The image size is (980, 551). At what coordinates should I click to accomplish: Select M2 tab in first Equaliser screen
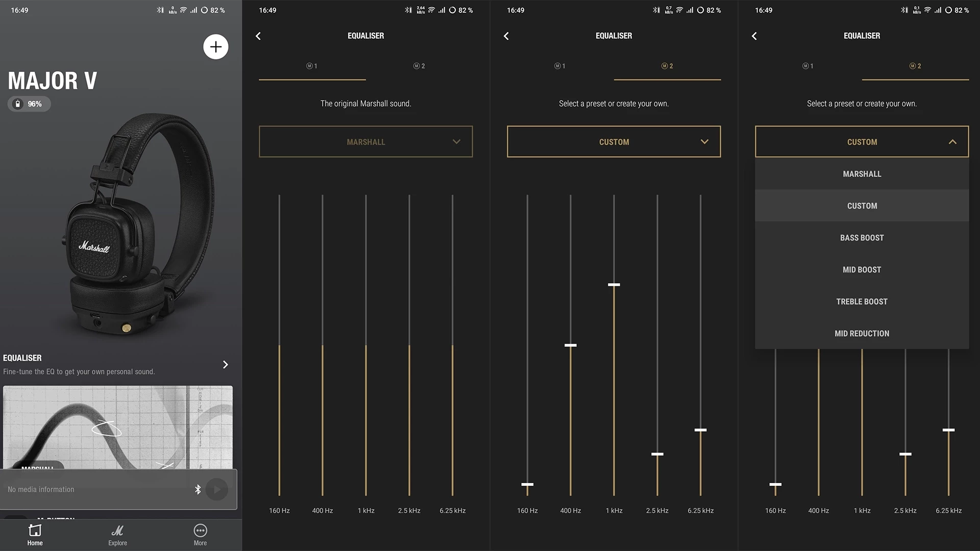click(419, 66)
